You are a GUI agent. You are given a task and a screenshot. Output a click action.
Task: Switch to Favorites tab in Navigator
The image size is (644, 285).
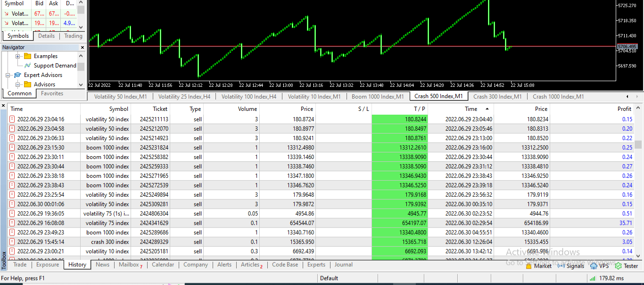(x=52, y=93)
